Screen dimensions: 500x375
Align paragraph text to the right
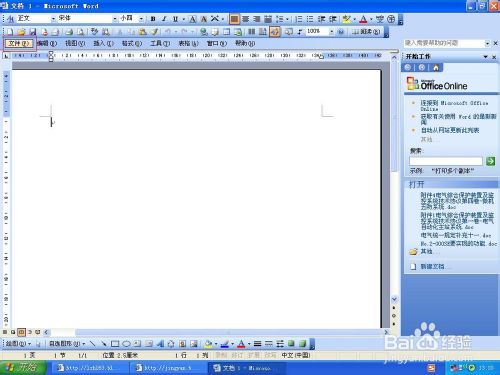tap(257, 19)
